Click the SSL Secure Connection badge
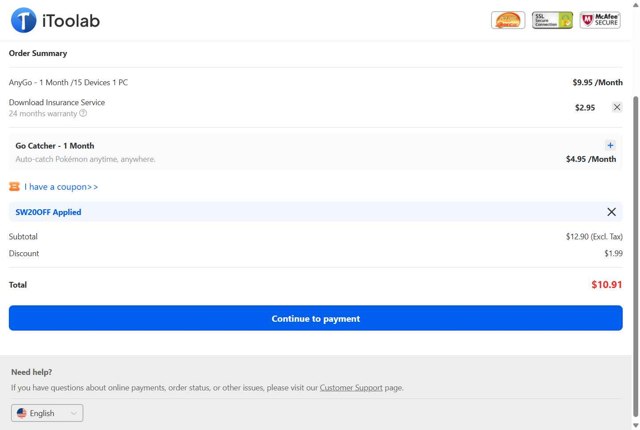This screenshot has height=430, width=640. 552,20
